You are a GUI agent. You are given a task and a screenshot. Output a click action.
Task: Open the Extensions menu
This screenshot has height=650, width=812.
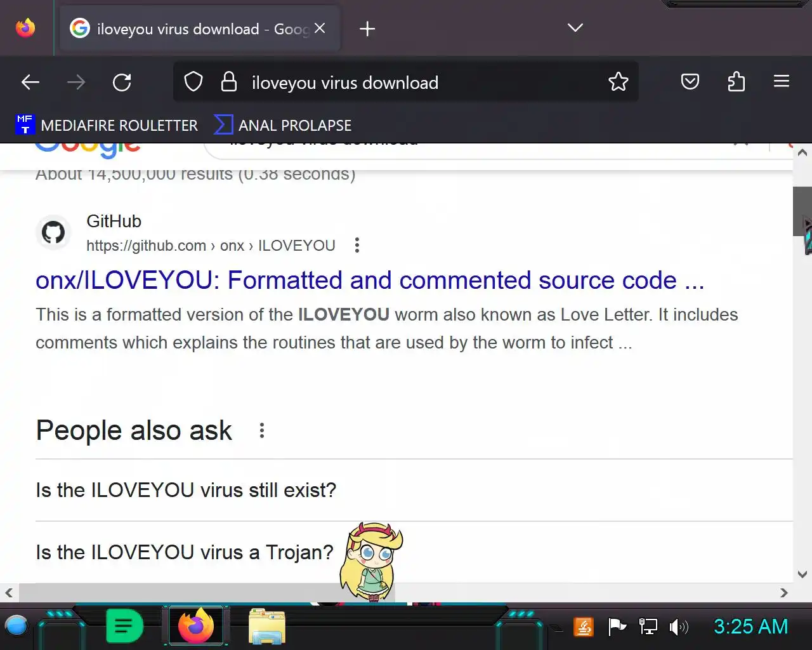coord(736,82)
